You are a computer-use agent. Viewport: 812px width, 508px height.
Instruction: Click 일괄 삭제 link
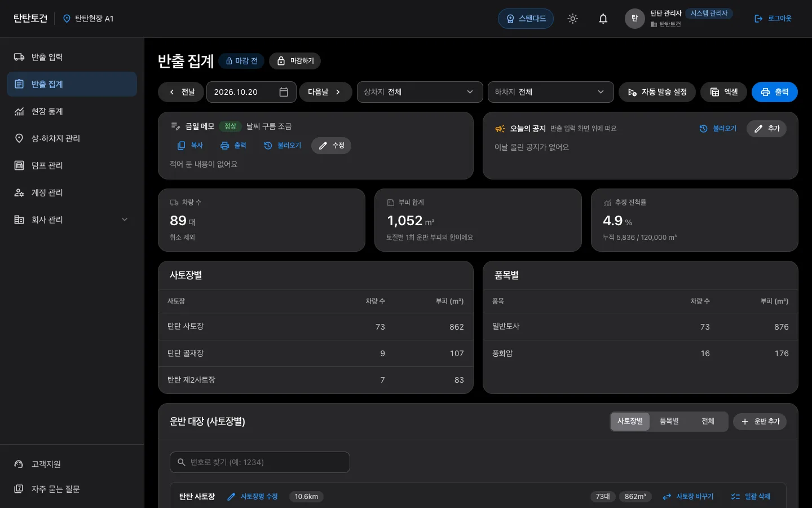point(751,497)
